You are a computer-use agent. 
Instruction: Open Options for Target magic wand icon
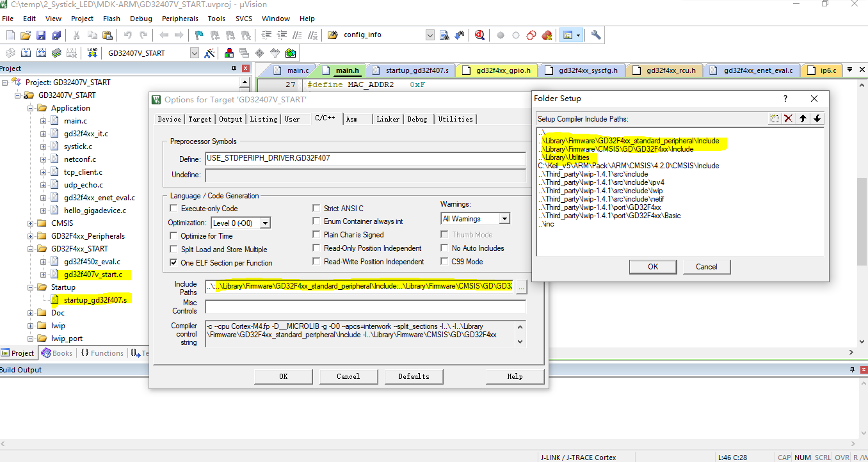pos(209,53)
